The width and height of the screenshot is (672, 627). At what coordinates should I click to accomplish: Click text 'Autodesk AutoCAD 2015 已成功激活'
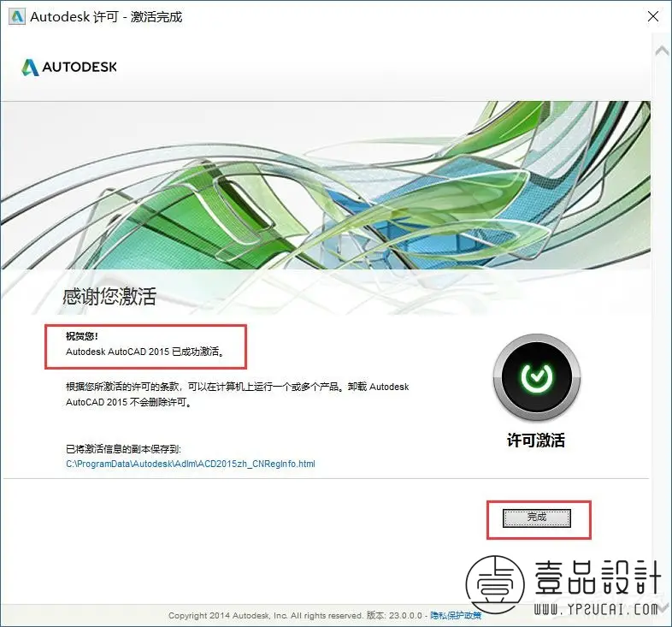coord(143,352)
